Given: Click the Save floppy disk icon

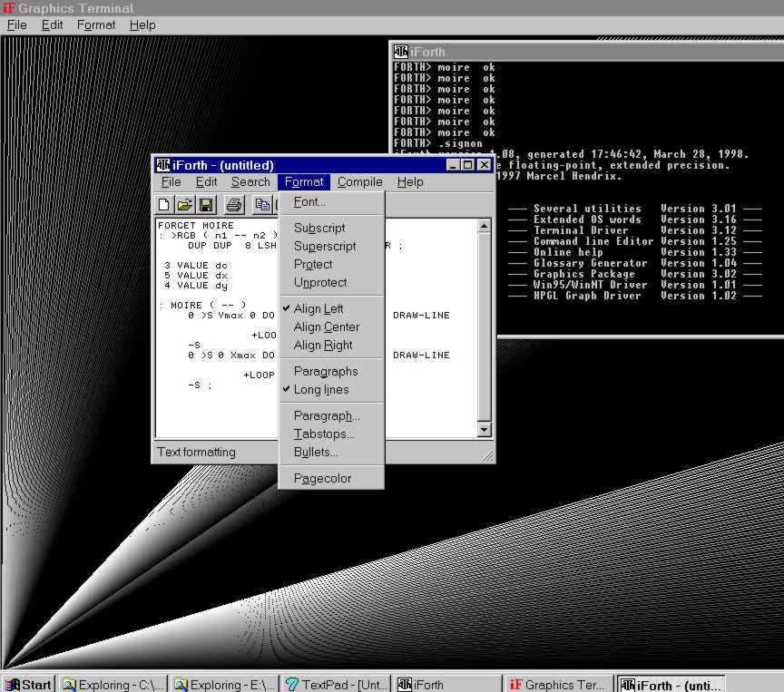Looking at the screenshot, I should 206,205.
